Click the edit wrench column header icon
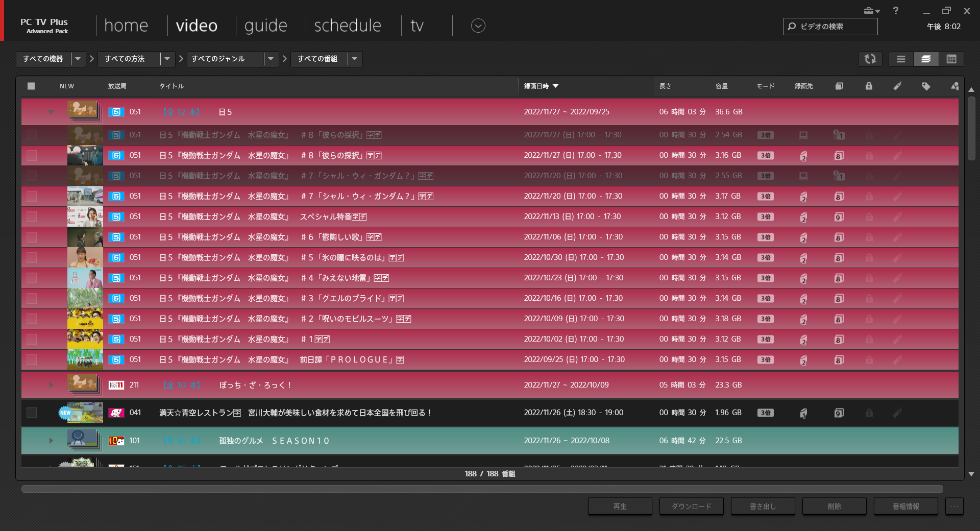The height and width of the screenshot is (531, 980). [x=897, y=86]
